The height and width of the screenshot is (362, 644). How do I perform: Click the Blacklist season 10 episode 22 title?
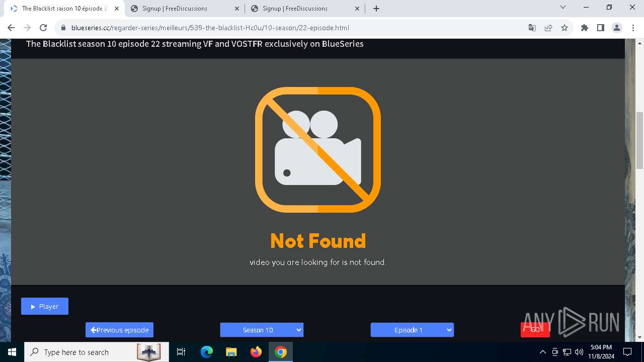click(x=195, y=44)
